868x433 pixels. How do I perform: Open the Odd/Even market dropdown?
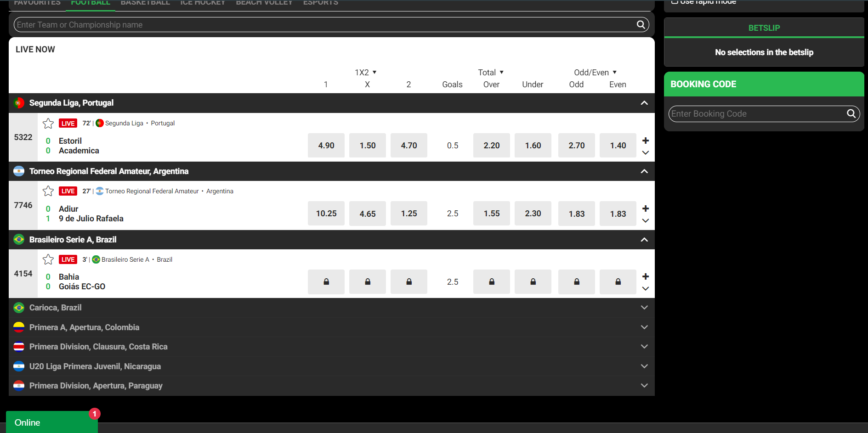[x=595, y=73]
